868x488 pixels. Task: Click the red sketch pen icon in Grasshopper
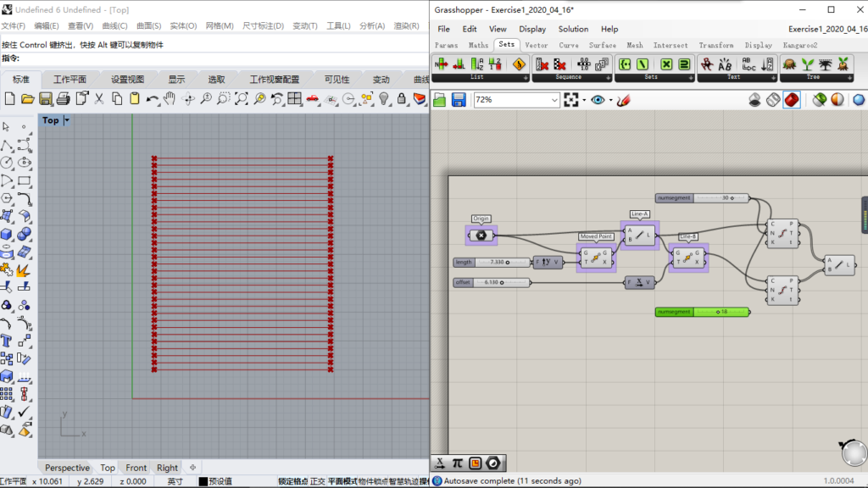pyautogui.click(x=623, y=100)
